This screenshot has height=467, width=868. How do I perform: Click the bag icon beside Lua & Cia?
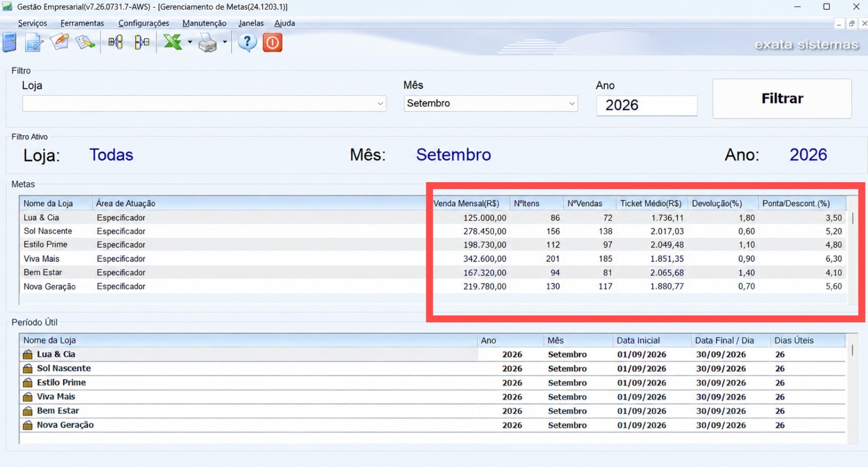click(x=28, y=354)
